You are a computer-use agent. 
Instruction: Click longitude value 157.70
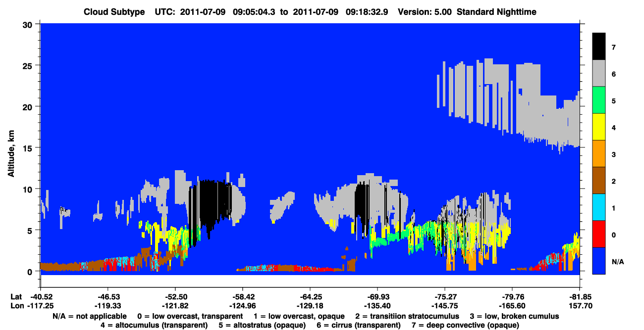click(x=580, y=306)
